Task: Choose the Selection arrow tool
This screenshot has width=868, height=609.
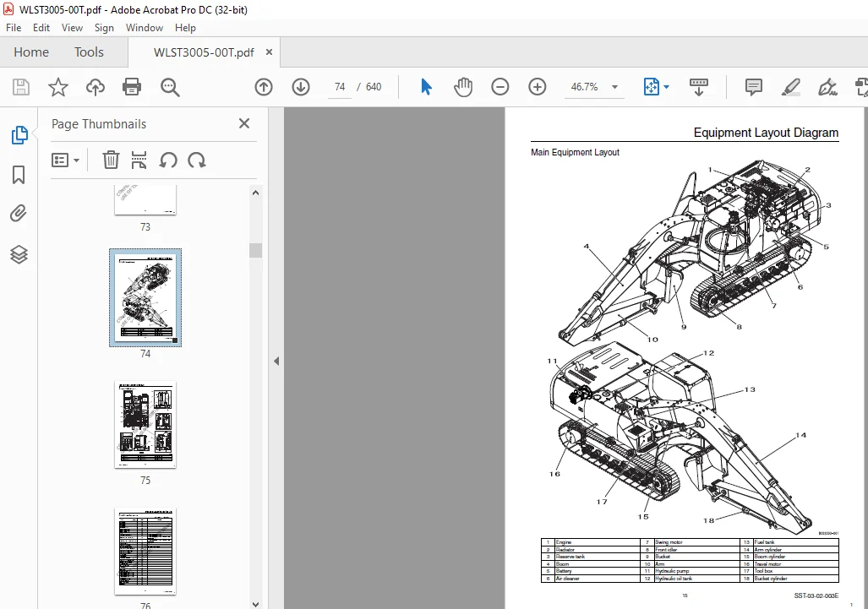Action: (x=426, y=87)
